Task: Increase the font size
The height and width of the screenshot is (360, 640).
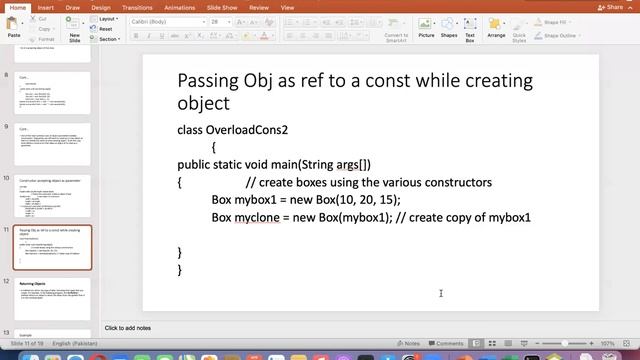Action: [240, 22]
